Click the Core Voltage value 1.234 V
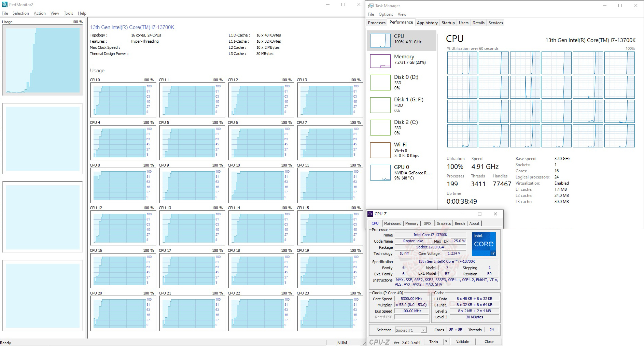The width and height of the screenshot is (644, 346). (454, 253)
